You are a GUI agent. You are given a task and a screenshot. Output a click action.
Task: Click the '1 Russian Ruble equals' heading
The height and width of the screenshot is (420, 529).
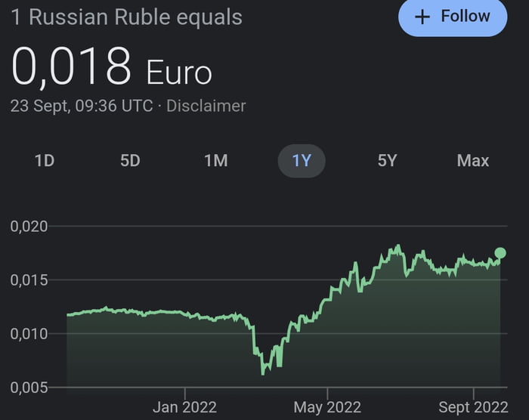pos(127,17)
